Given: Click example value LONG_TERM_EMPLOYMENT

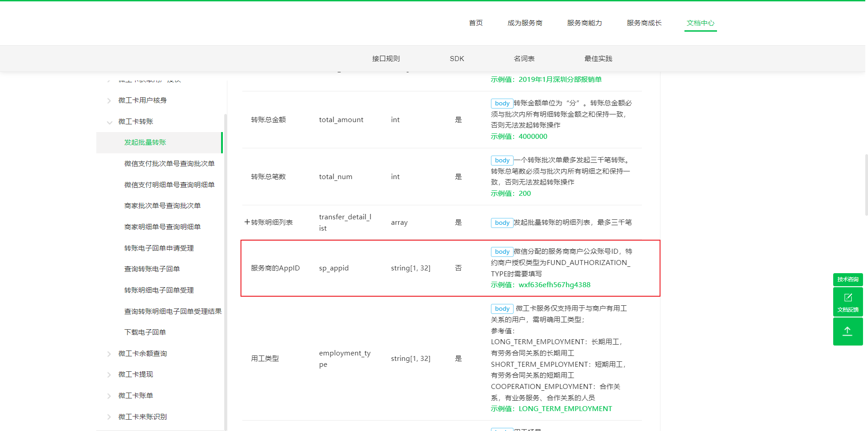Looking at the screenshot, I should tap(565, 409).
